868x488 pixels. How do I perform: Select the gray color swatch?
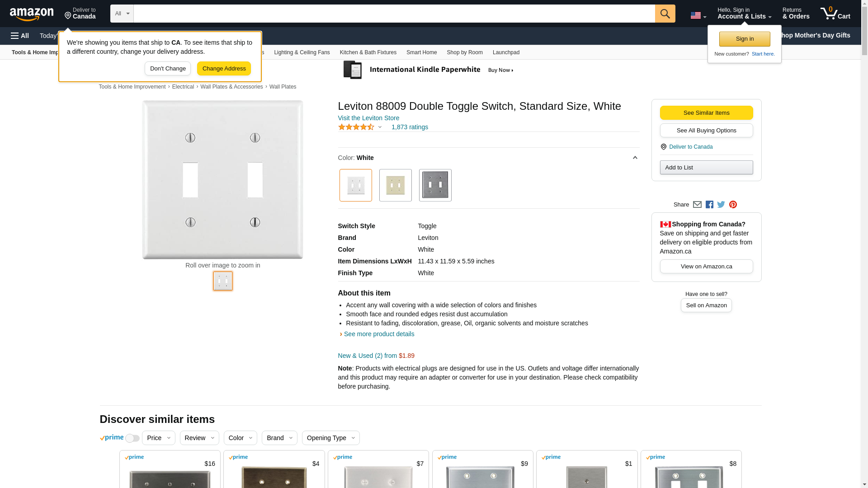click(x=435, y=185)
